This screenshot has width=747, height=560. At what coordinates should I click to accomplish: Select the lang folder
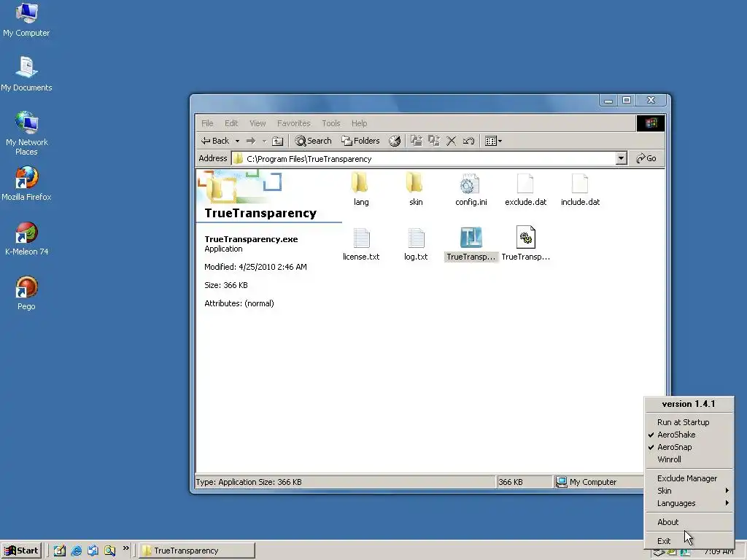(360, 190)
